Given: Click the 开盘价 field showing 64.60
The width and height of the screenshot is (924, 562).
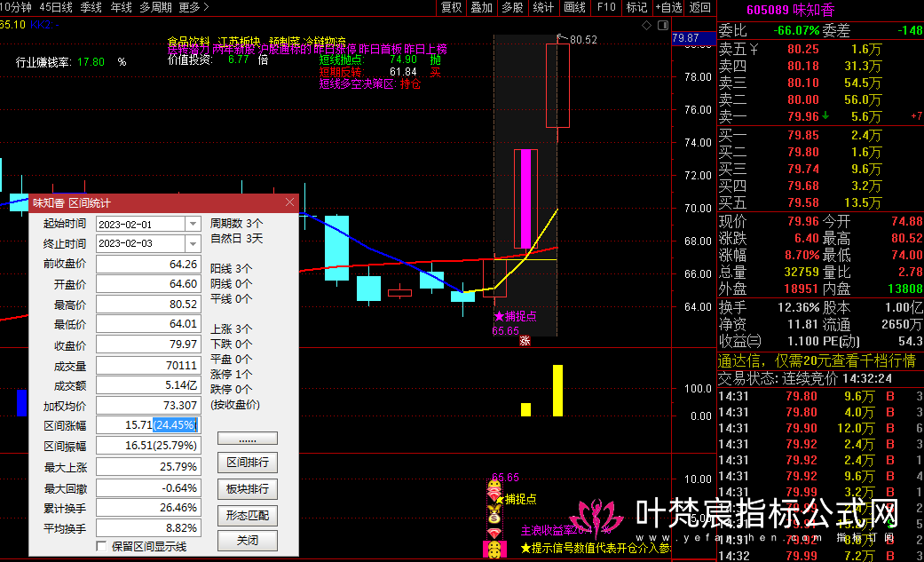Looking at the screenshot, I should (148, 284).
